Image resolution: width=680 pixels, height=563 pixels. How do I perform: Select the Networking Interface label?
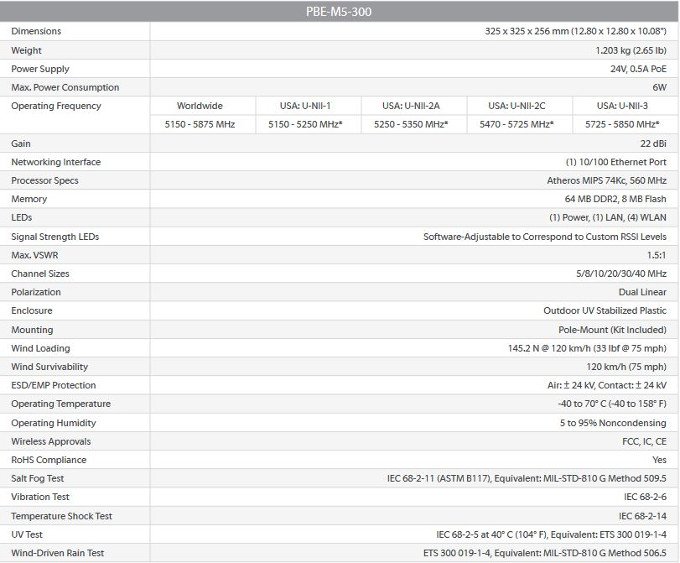coord(56,162)
